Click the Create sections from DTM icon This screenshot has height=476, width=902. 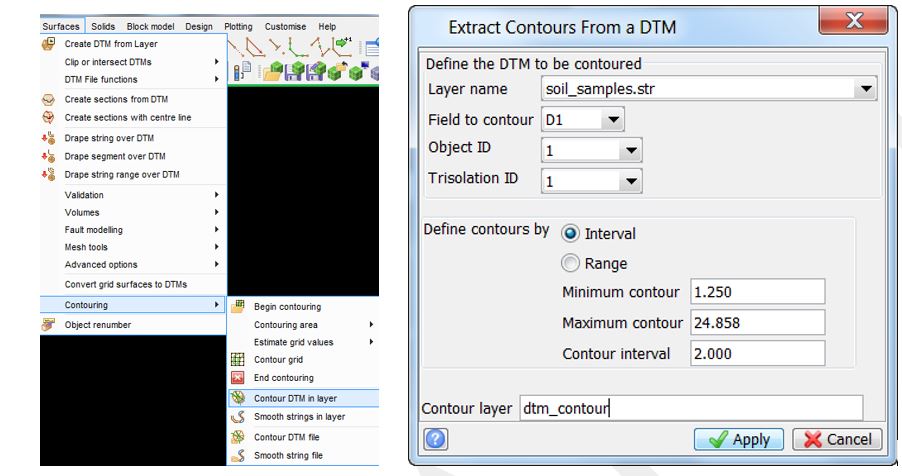click(x=48, y=100)
